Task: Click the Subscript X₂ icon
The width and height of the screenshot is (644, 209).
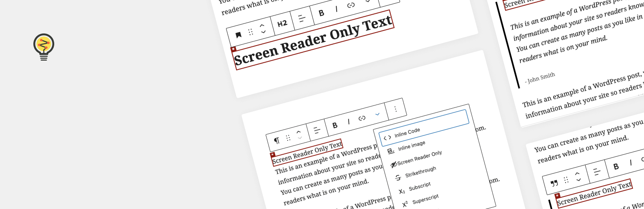Action: pos(402,191)
